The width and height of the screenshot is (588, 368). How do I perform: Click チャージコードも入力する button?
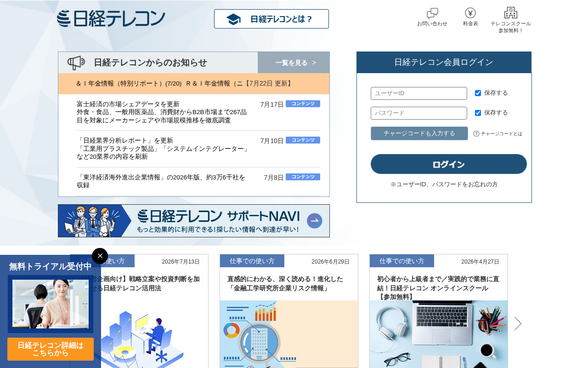coord(419,133)
